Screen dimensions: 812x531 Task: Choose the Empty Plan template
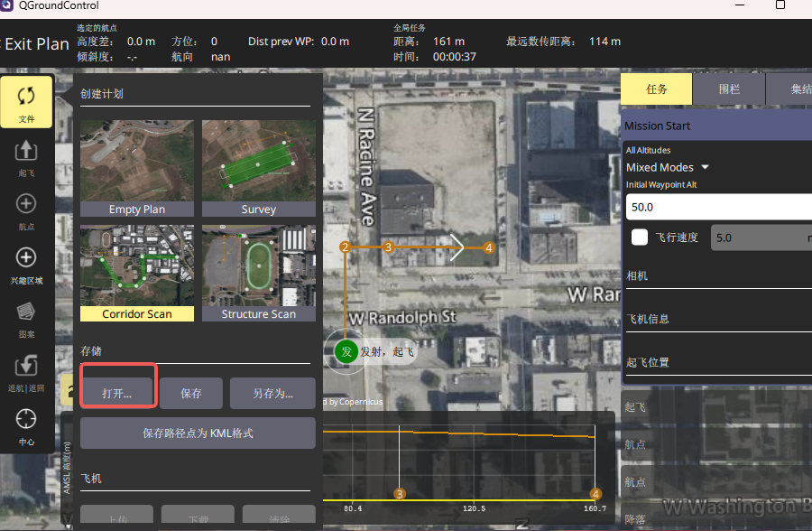pyautogui.click(x=137, y=168)
